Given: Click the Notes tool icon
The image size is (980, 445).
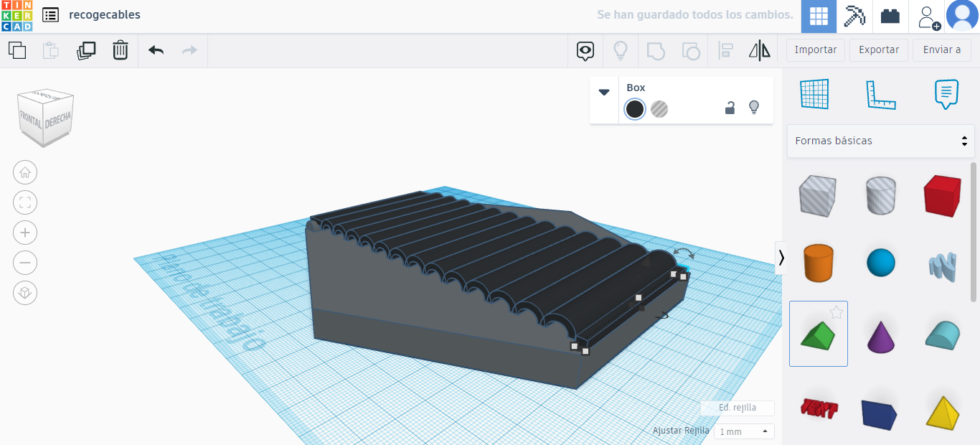Looking at the screenshot, I should (x=947, y=94).
